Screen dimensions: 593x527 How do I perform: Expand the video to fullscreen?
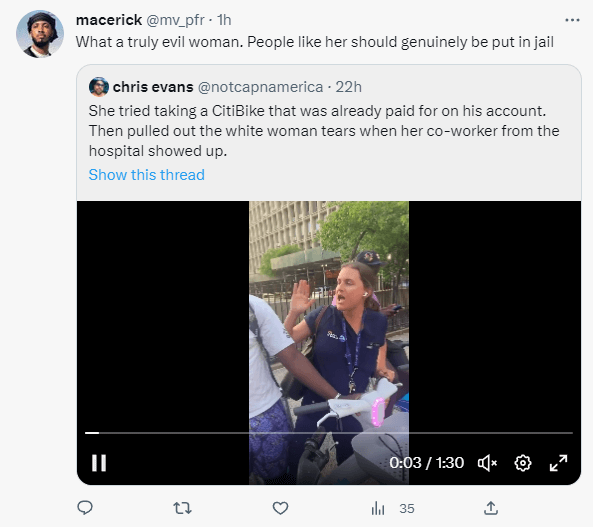(558, 463)
